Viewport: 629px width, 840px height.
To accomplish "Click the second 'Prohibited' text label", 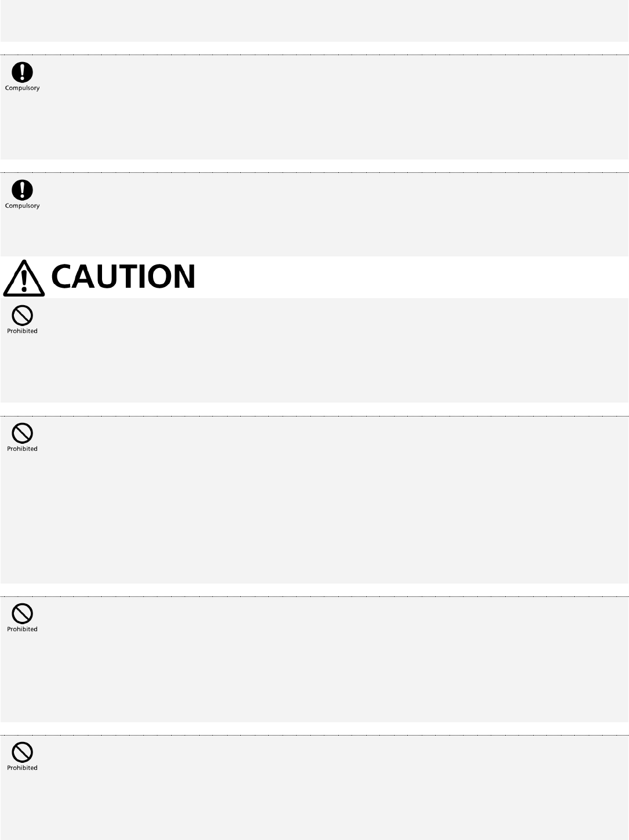I will click(22, 449).
